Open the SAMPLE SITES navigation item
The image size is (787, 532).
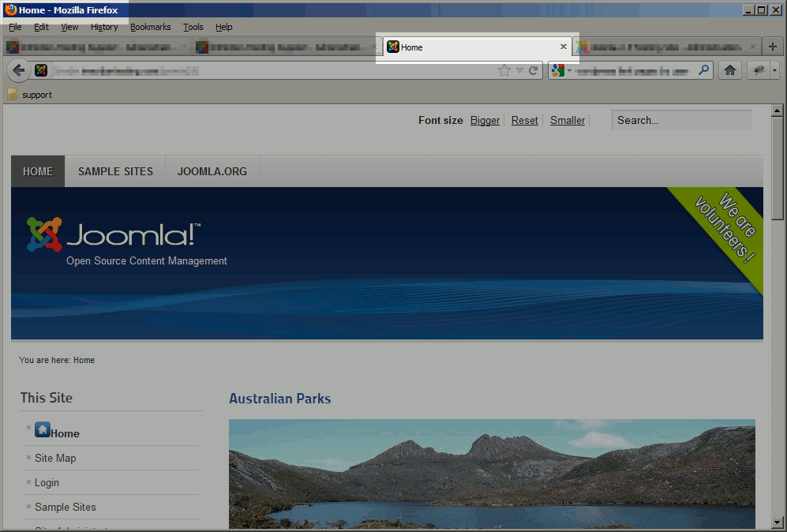pos(115,171)
